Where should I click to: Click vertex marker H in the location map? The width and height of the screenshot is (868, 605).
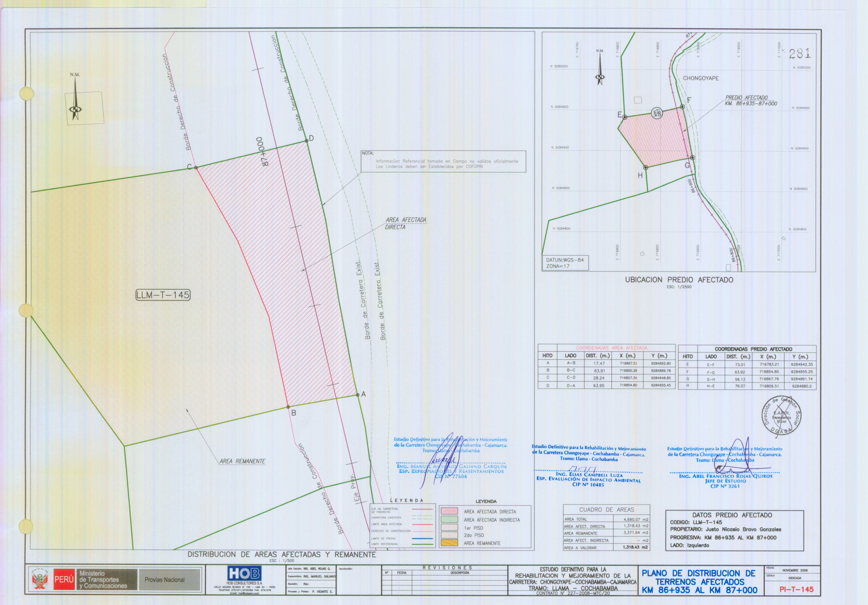pos(646,167)
